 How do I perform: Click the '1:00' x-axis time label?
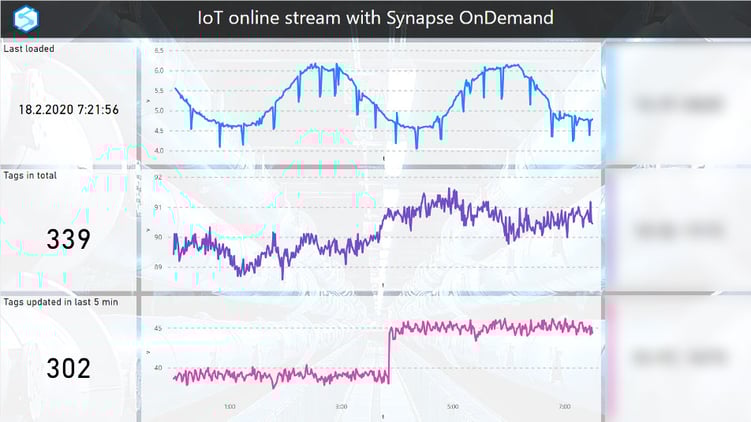(230, 407)
